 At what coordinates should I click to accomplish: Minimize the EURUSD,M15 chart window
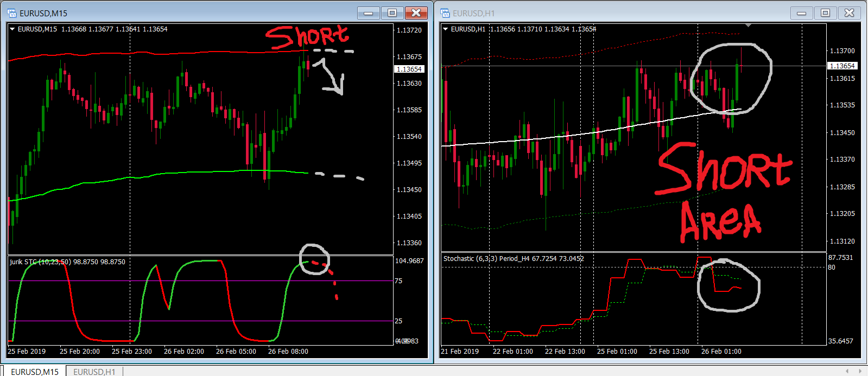coord(369,13)
